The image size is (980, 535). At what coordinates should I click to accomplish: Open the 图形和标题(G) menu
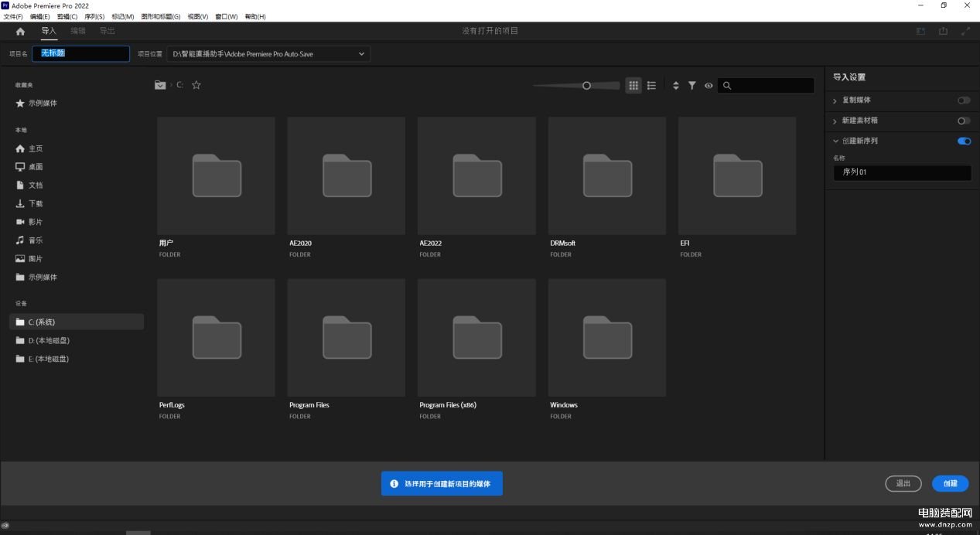[x=161, y=16]
